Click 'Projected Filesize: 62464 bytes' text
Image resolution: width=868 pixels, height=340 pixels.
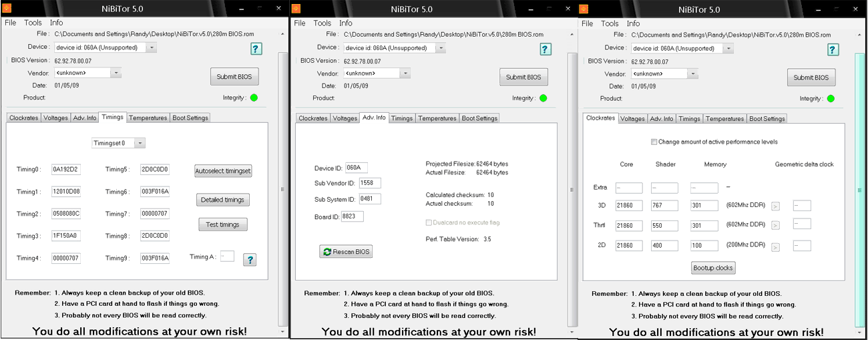(467, 164)
